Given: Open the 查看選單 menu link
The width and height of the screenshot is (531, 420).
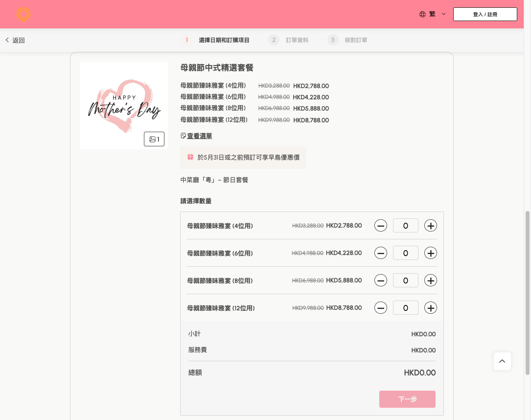Looking at the screenshot, I should pyautogui.click(x=200, y=136).
